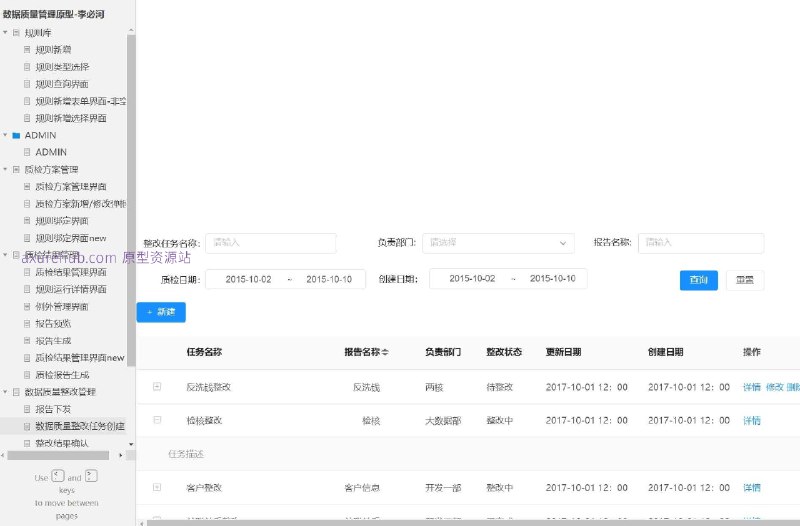Open 规则绑定界面new page
The width and height of the screenshot is (800, 526).
point(71,238)
